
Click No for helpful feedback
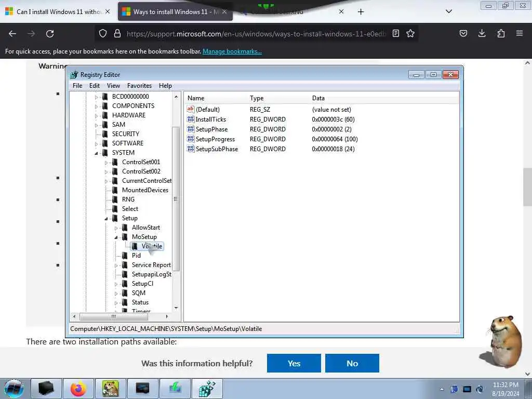[x=352, y=363]
